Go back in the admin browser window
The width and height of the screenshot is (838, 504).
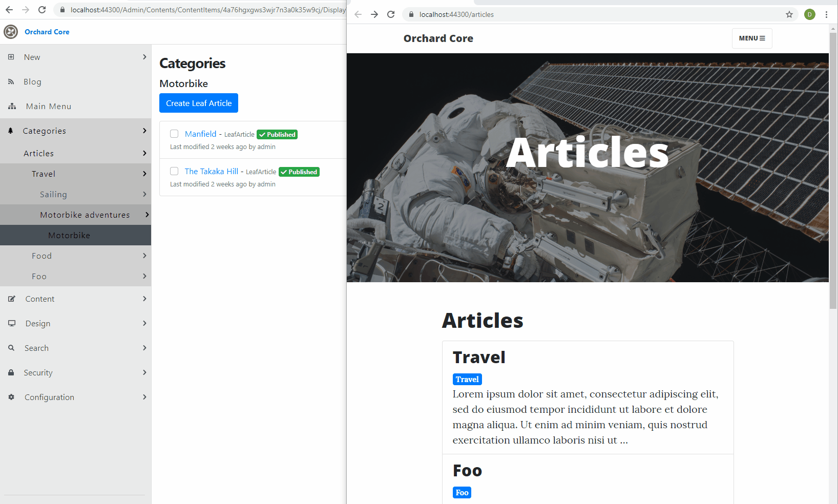click(9, 10)
